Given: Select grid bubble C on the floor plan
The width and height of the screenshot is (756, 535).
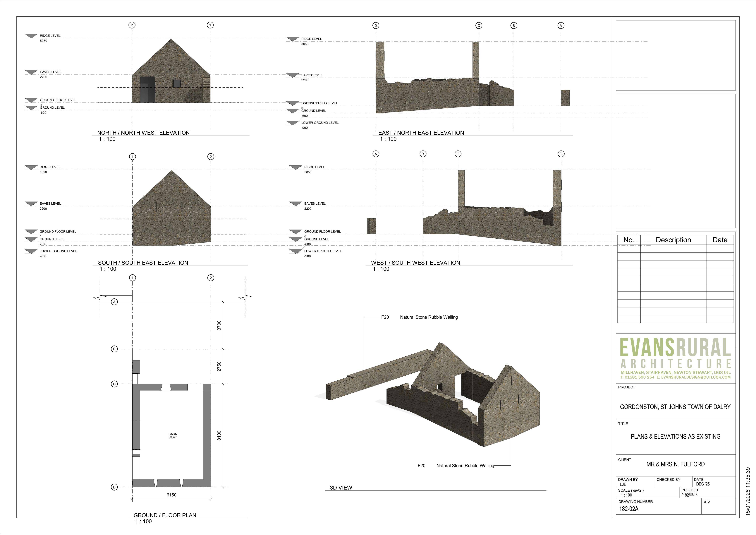Looking at the screenshot, I should [x=114, y=384].
